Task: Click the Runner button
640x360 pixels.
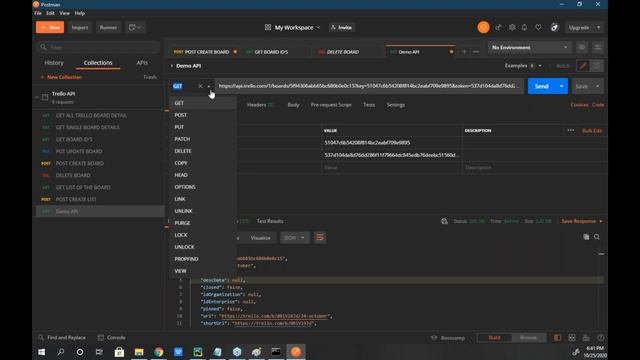Action: (108, 27)
